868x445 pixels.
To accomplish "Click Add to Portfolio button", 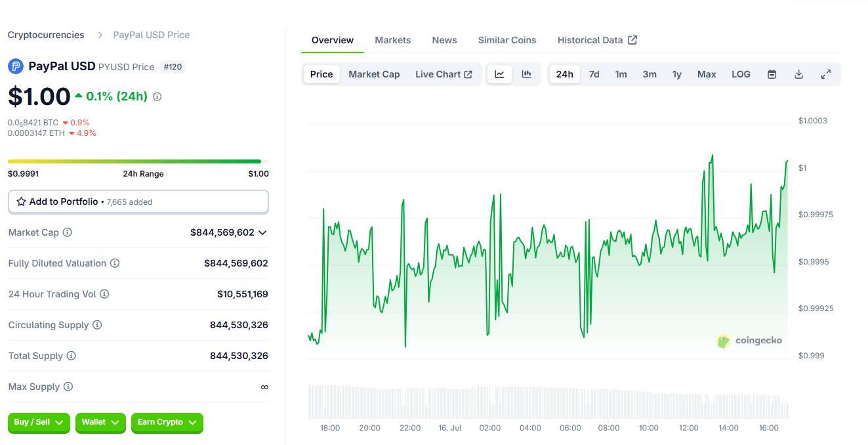I will [138, 201].
